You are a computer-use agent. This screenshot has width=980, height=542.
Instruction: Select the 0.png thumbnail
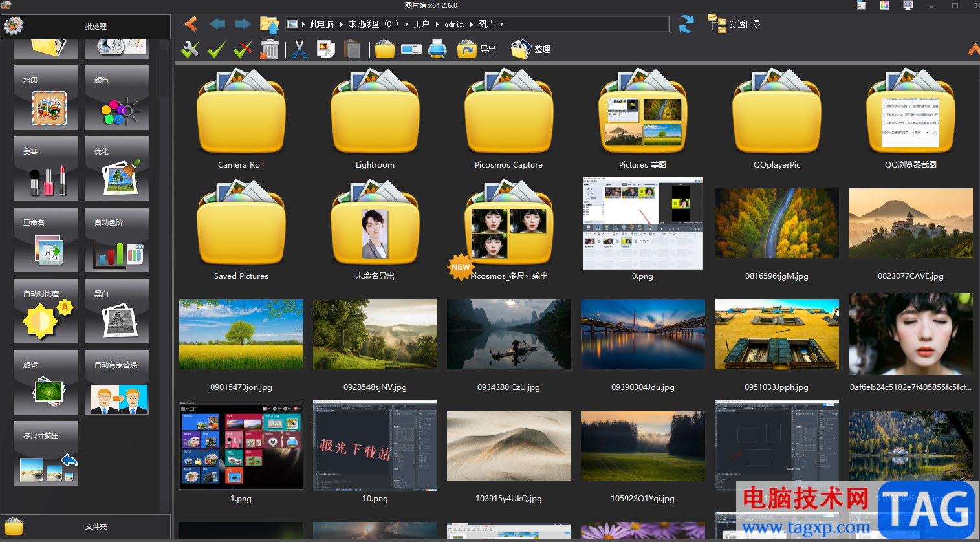(642, 224)
